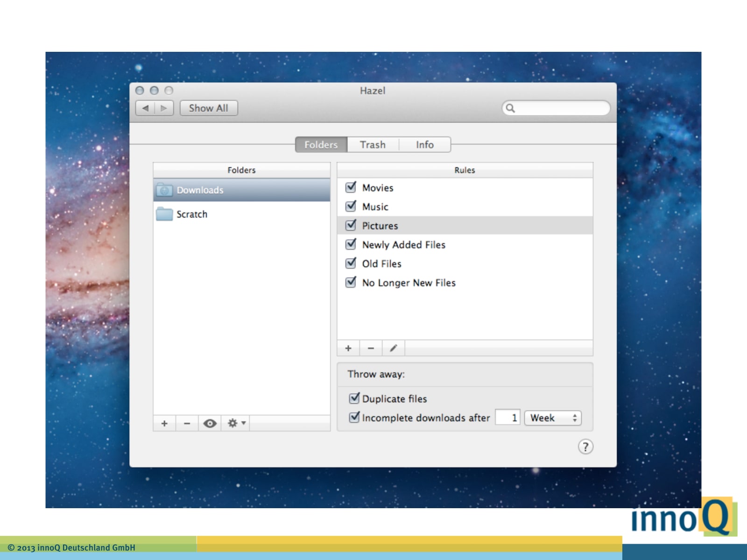Uncheck the Movies rule checkbox
Image resolution: width=747 pixels, height=560 pixels.
[351, 187]
